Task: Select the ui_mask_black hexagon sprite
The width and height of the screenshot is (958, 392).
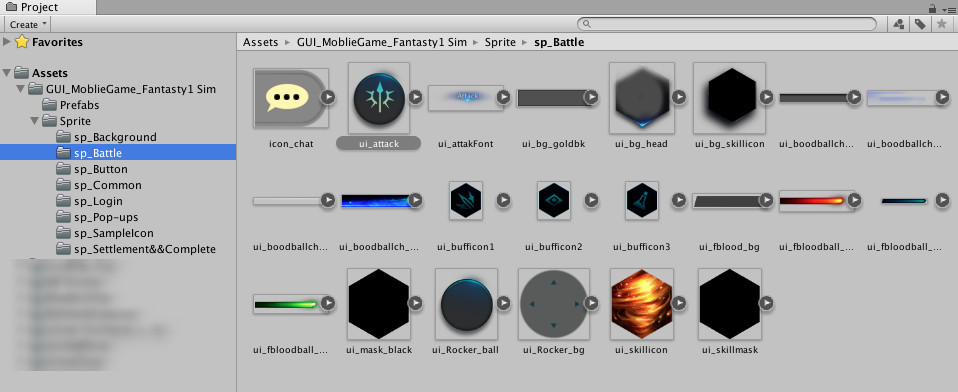Action: 379,303
